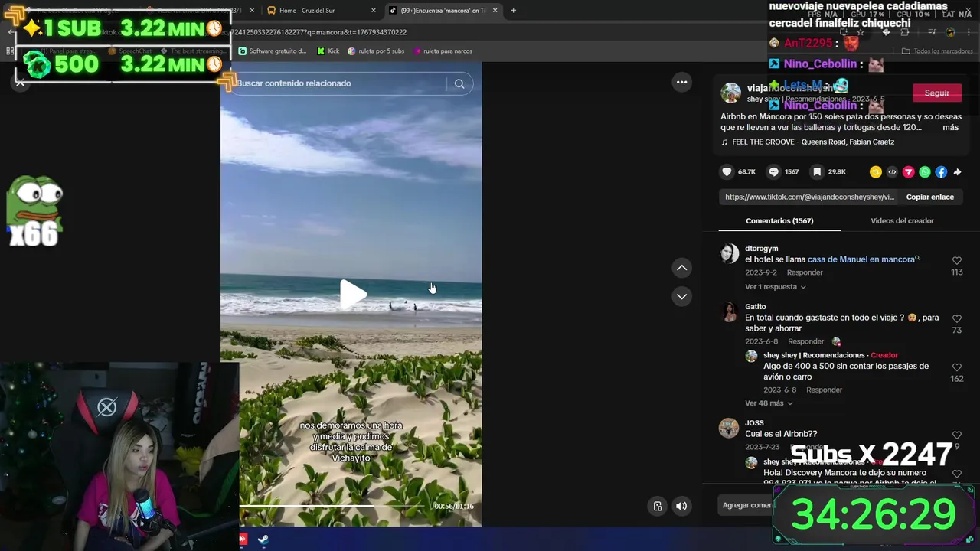Share the video on WhatsApp
Image resolution: width=980 pixels, height=551 pixels.
click(x=925, y=172)
